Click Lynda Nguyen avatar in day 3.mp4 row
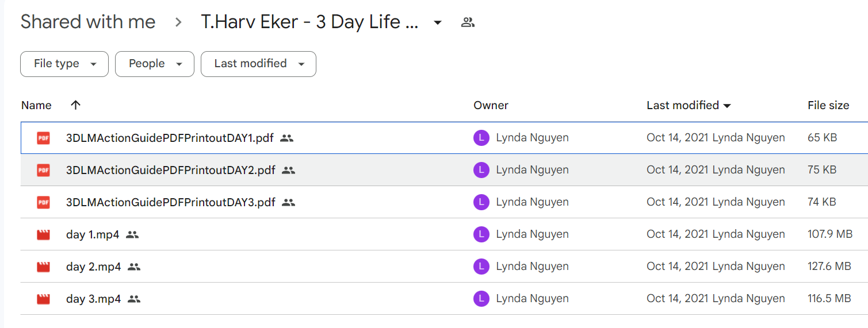Viewport: 868px width, 328px height. click(x=481, y=299)
